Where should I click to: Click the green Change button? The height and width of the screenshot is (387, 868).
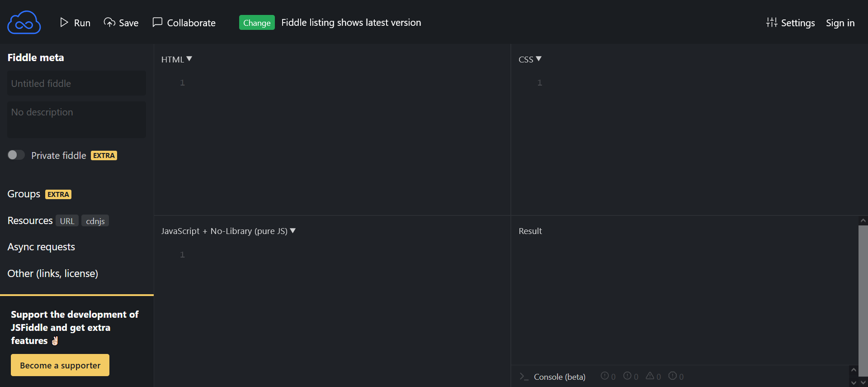coord(257,23)
